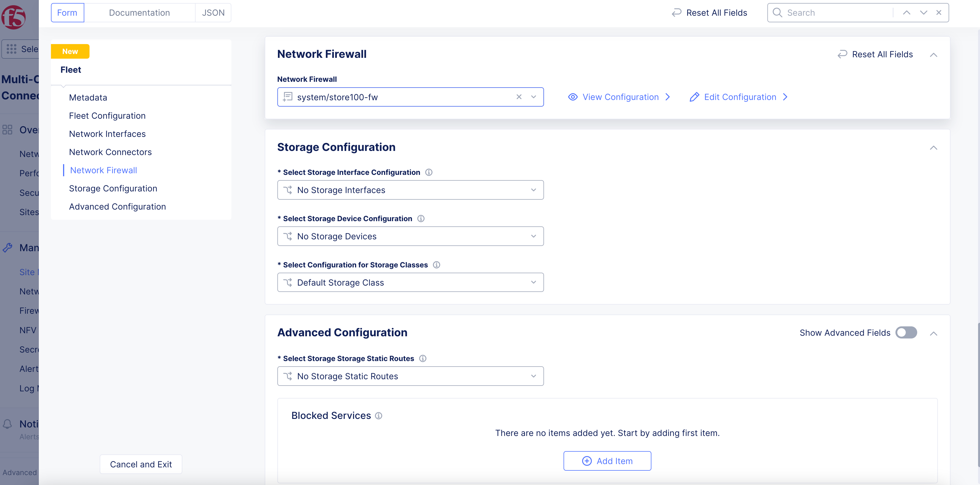Click the Cancel and Exit button

140,464
